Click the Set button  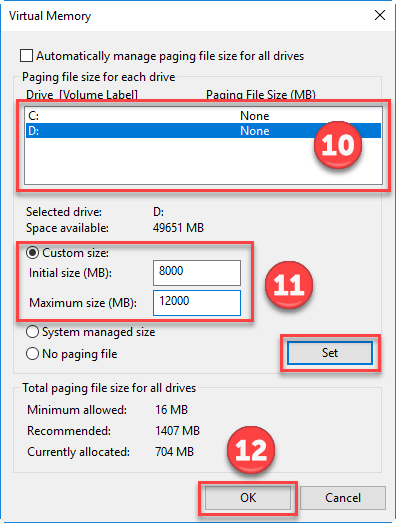[330, 353]
